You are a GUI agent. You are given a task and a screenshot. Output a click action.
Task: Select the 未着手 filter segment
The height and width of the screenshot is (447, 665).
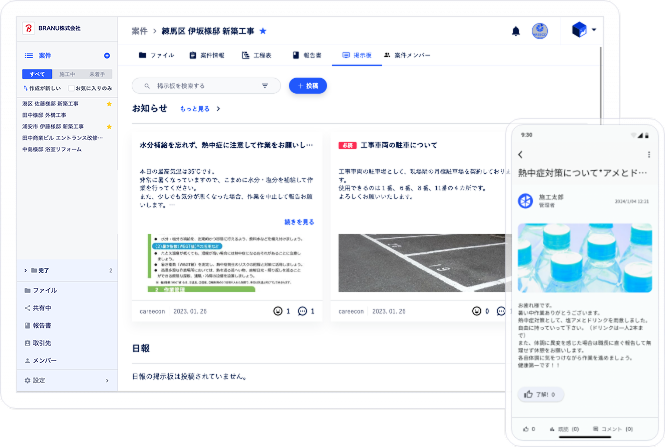96,74
